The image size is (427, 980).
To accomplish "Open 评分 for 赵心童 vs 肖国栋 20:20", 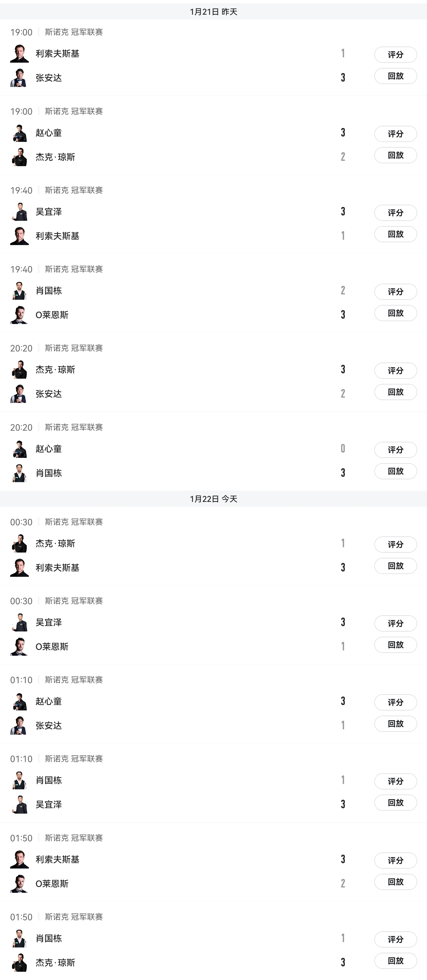I will coord(396,450).
